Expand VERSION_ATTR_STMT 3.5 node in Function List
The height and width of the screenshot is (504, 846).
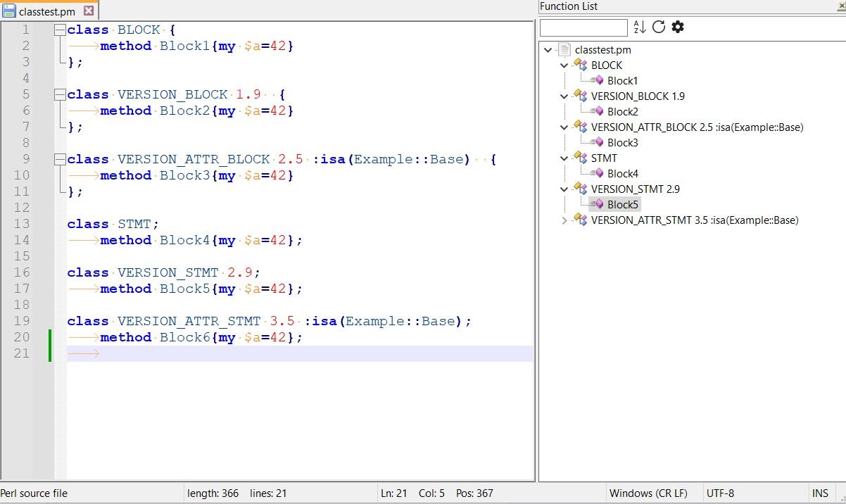564,220
